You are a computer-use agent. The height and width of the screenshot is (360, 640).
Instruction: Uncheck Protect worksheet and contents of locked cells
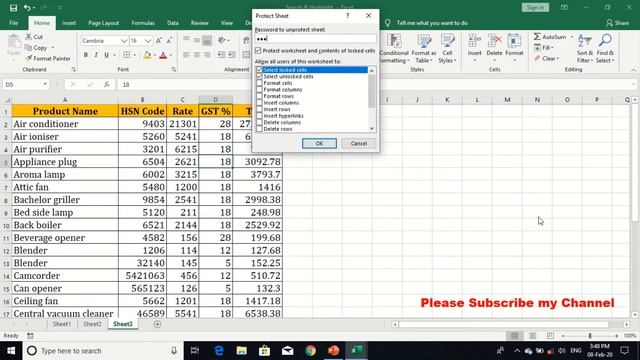[x=258, y=51]
